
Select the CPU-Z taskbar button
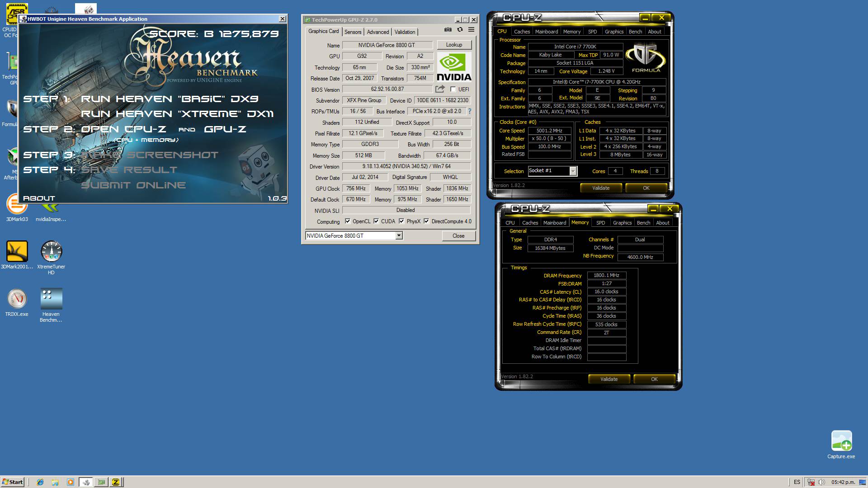[116, 482]
